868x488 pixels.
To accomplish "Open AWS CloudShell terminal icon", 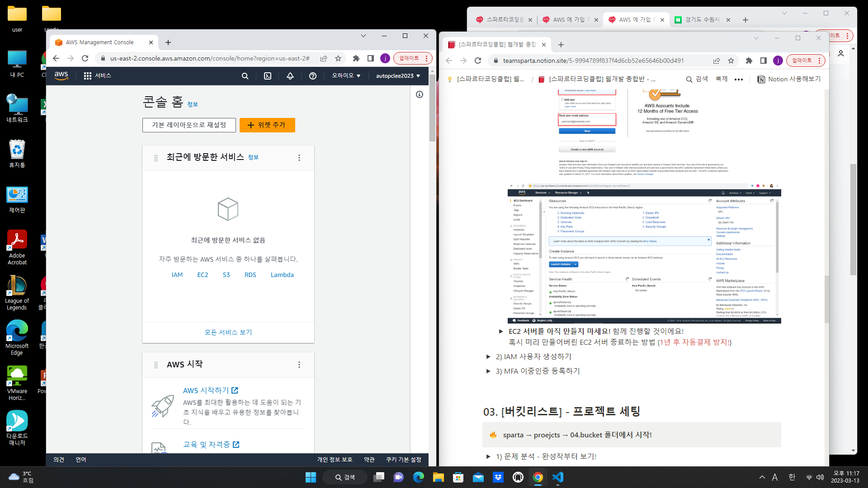I will (x=268, y=76).
